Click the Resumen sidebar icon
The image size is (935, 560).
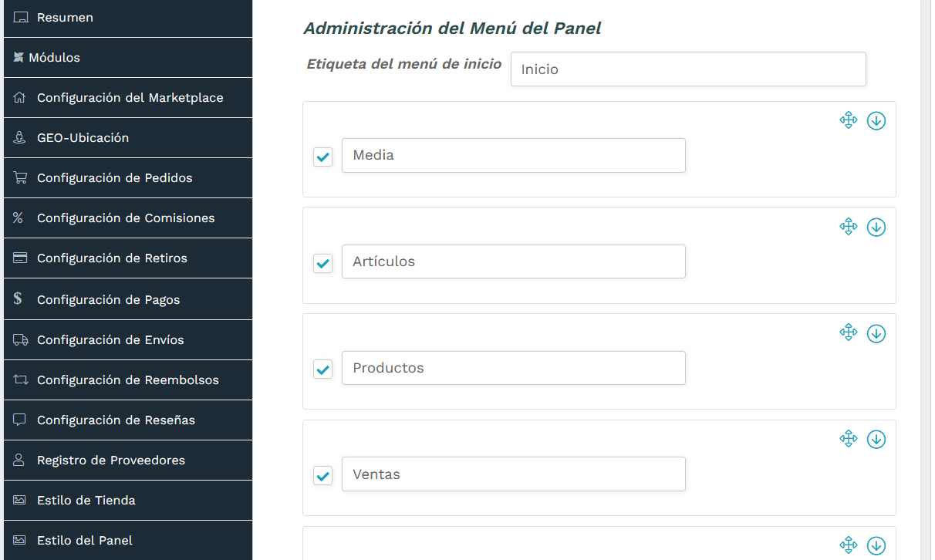point(20,17)
